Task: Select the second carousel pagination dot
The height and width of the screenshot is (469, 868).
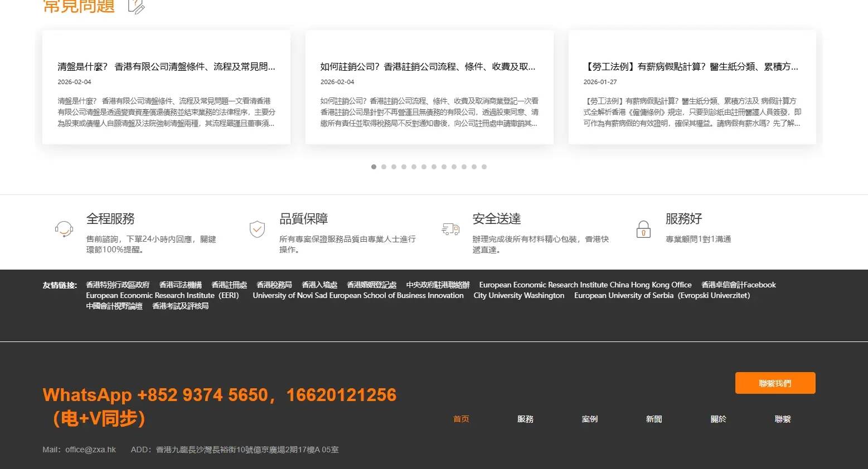Action: click(384, 167)
